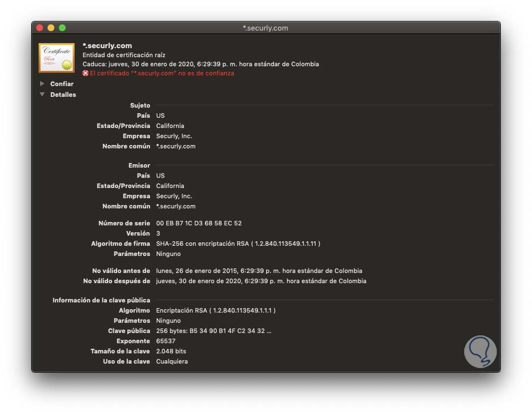Image resolution: width=532 pixels, height=414 pixels.
Task: Click 'Entidad de certificación raíz' text
Action: (124, 55)
